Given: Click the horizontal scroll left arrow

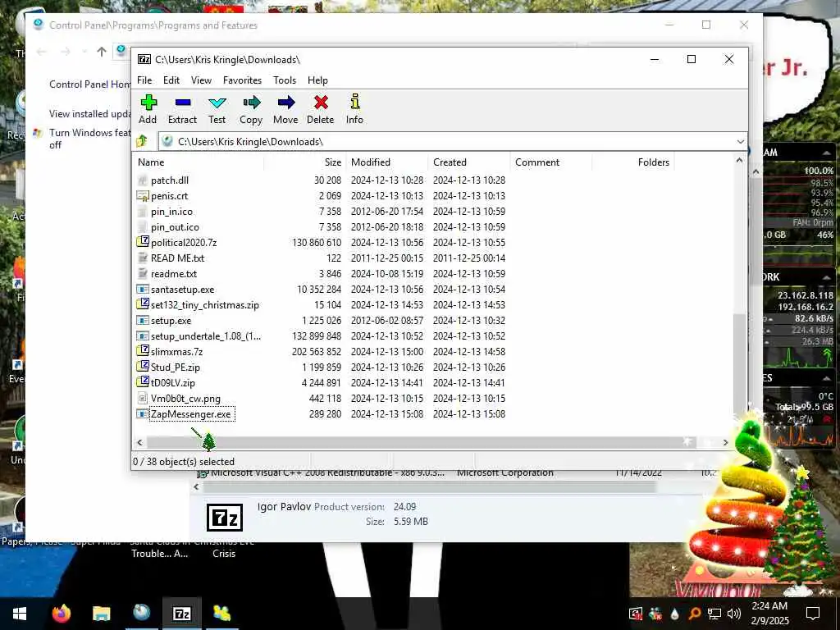Looking at the screenshot, I should (x=139, y=442).
